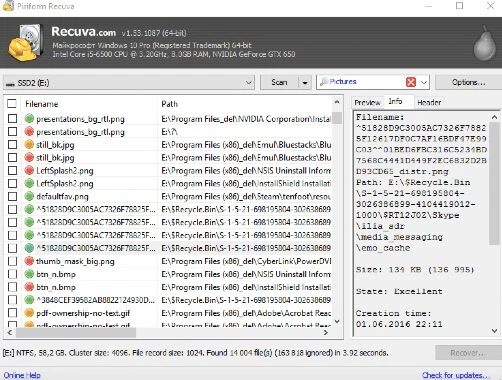
Task: Click Recuva.com header title
Action: pyautogui.click(x=83, y=32)
